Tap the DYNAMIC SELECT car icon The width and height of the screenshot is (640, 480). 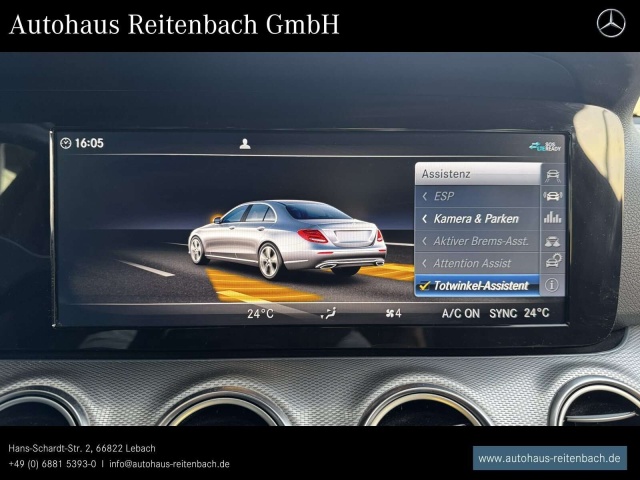point(552,241)
